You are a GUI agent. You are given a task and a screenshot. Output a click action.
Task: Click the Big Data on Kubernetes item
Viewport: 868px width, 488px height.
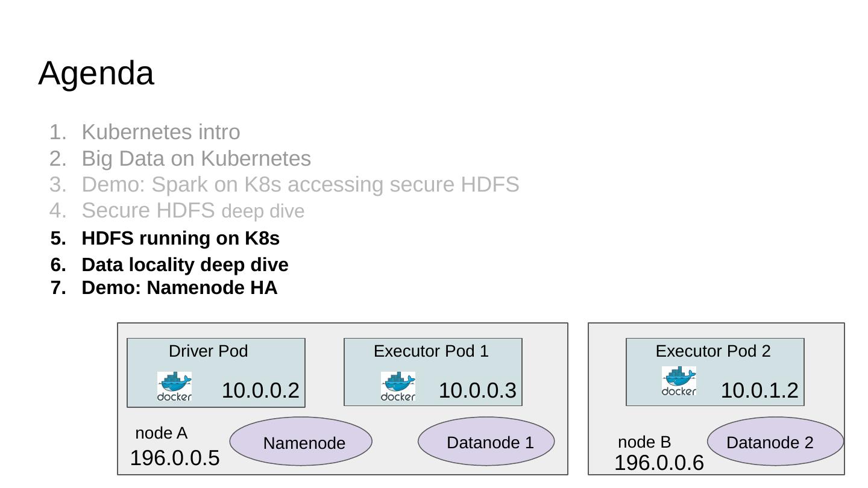tap(196, 158)
